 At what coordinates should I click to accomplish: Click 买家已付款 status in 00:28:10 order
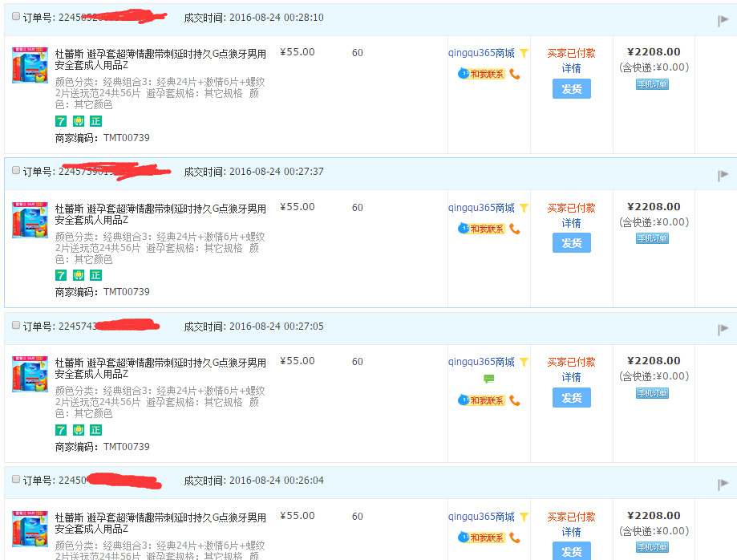pos(572,53)
